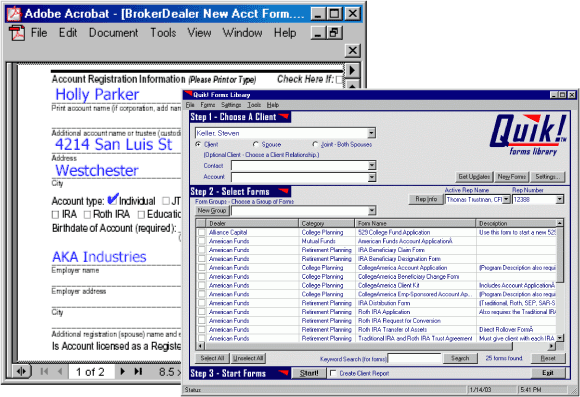Select the Client radio button
580x397 pixels.
pyautogui.click(x=198, y=144)
